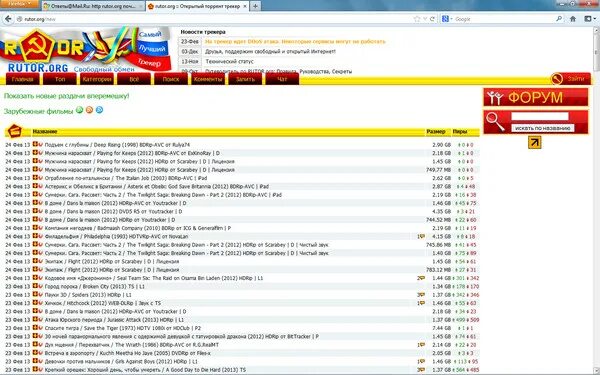Open Deep Rising (1998) BDRip-AVC torrent link

point(117,145)
